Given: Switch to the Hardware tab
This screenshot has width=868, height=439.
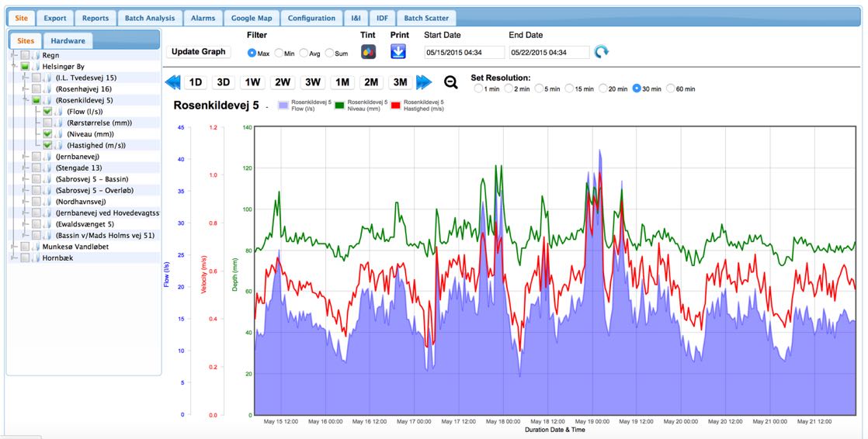Looking at the screenshot, I should point(68,41).
